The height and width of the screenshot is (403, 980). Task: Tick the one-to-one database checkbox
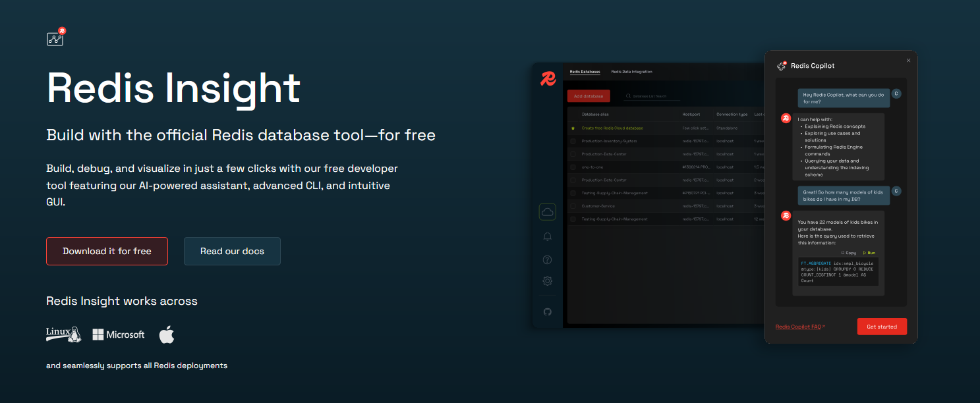click(x=573, y=167)
